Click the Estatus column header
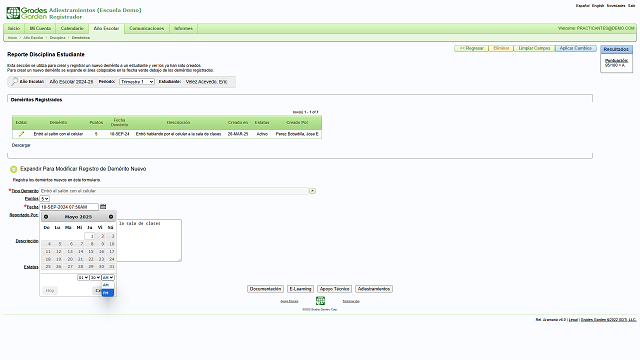Screen dimensions: 640x360 click(262, 122)
